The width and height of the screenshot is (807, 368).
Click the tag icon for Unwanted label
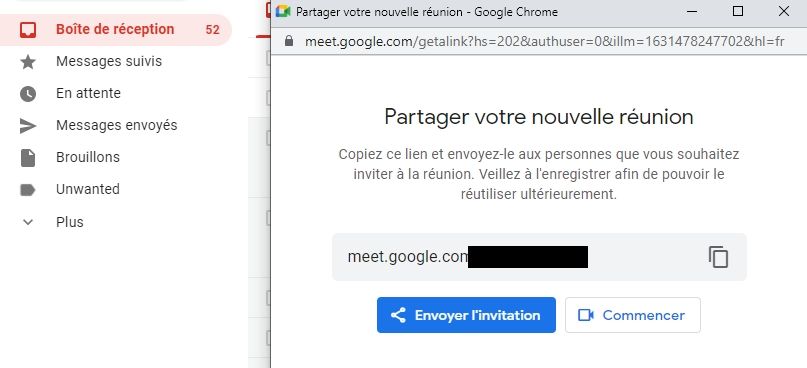pos(28,190)
